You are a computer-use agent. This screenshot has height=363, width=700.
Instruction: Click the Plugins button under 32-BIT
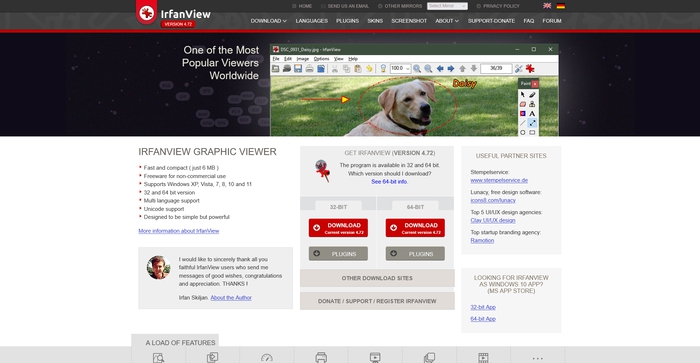[338, 254]
